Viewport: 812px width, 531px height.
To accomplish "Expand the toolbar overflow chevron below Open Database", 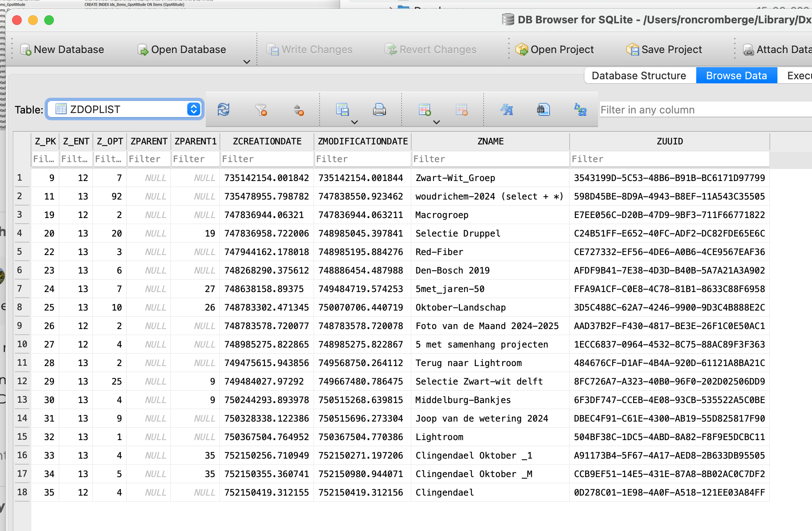I will pyautogui.click(x=247, y=62).
